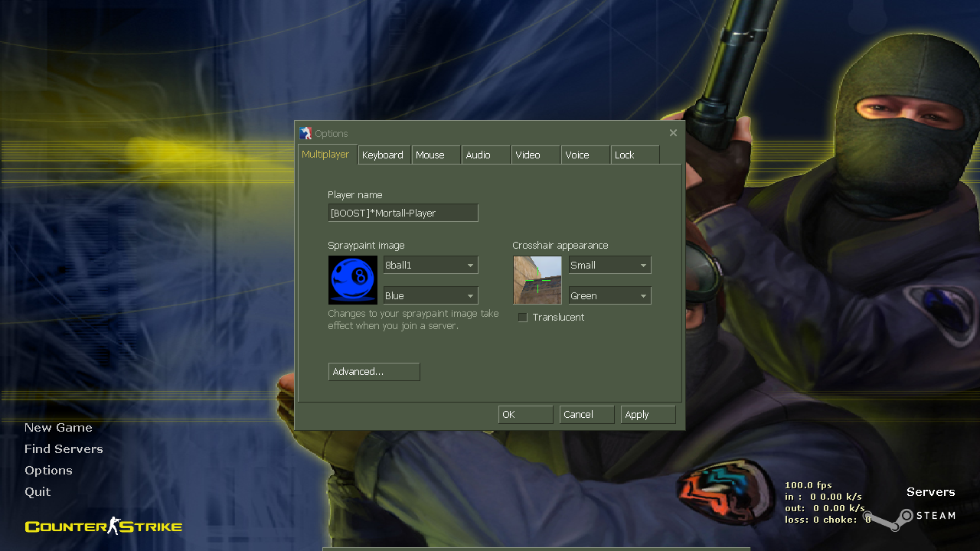The image size is (980, 551).
Task: Click New Game in the main menu
Action: [58, 427]
